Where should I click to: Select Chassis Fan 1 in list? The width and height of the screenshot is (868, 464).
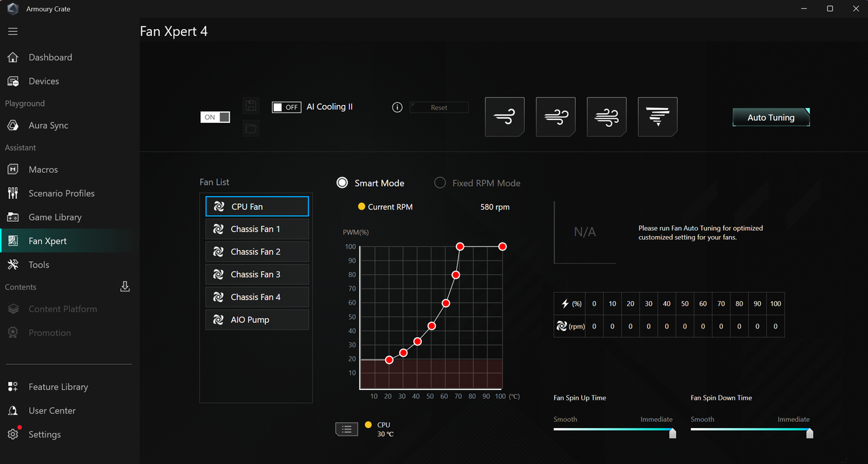click(x=257, y=229)
